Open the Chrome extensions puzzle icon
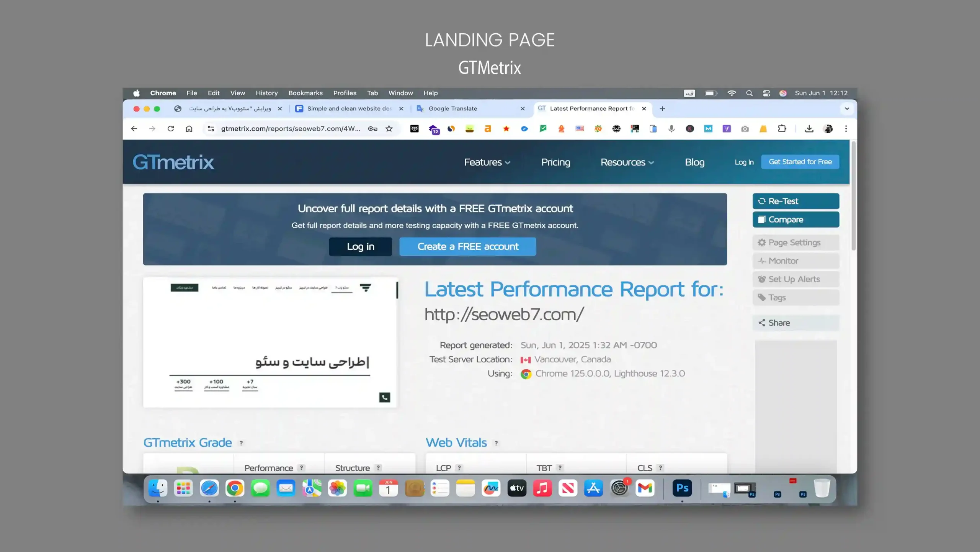The height and width of the screenshot is (552, 980). click(782, 129)
